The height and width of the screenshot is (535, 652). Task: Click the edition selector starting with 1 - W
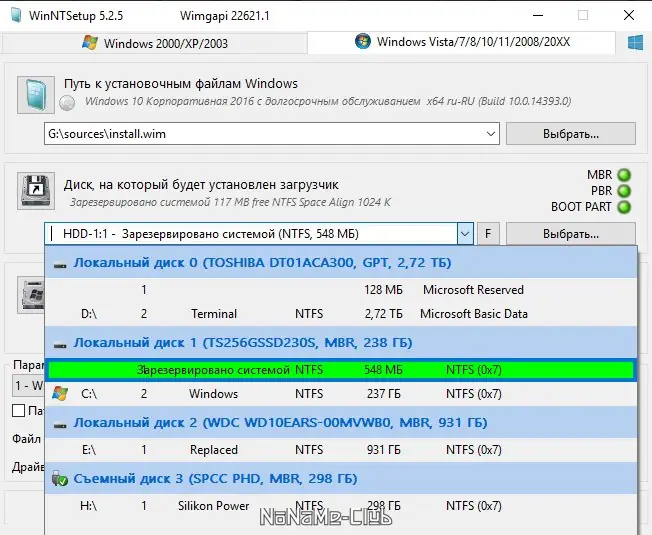pos(27,386)
